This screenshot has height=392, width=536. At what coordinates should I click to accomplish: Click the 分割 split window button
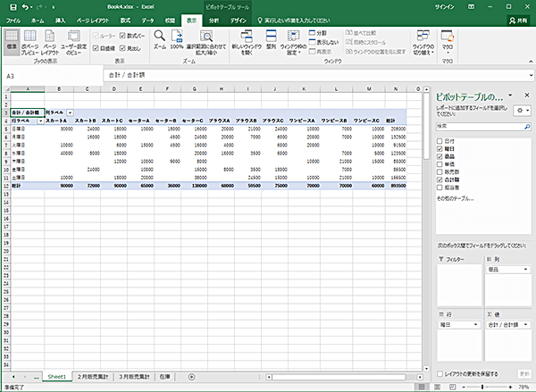[x=317, y=33]
